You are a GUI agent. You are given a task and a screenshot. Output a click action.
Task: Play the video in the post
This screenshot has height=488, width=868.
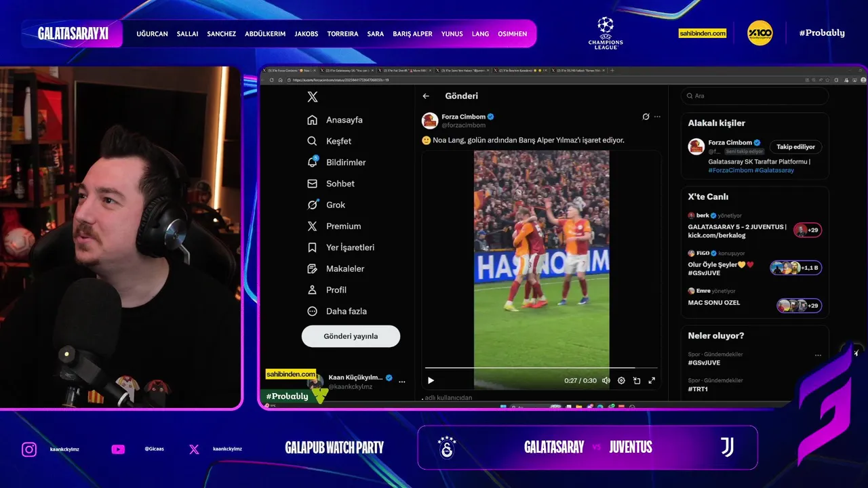[431, 381]
